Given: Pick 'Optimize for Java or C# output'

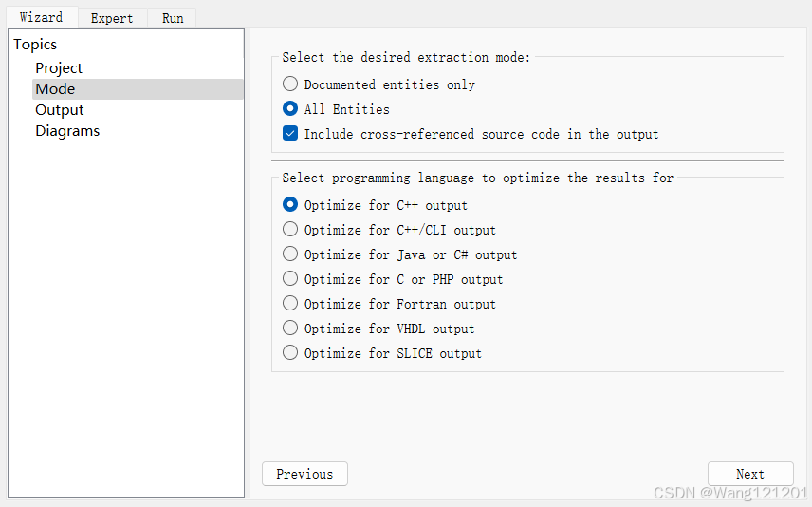Looking at the screenshot, I should [290, 254].
